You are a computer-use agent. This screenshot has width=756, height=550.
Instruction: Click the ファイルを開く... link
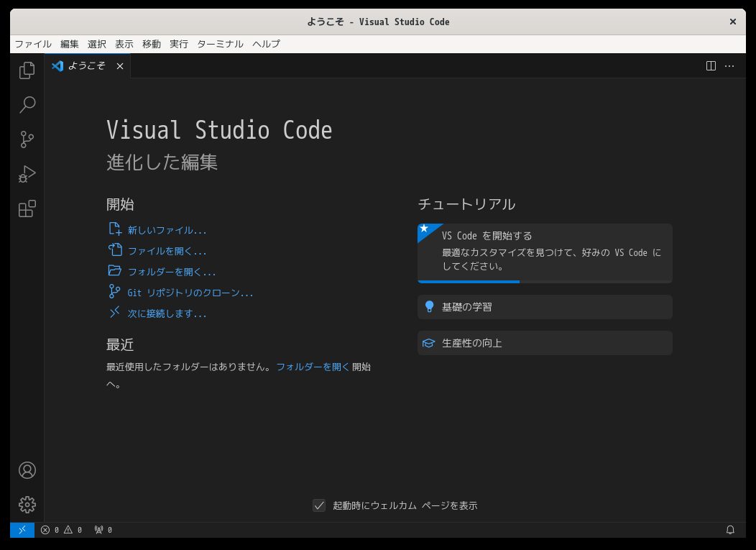pyautogui.click(x=167, y=251)
